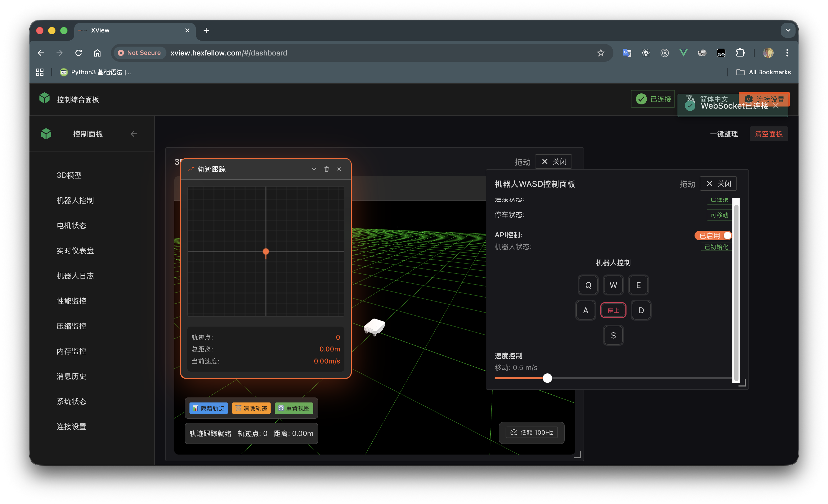Expand the browser tab search chevron
This screenshot has height=504, width=828.
[x=788, y=30]
